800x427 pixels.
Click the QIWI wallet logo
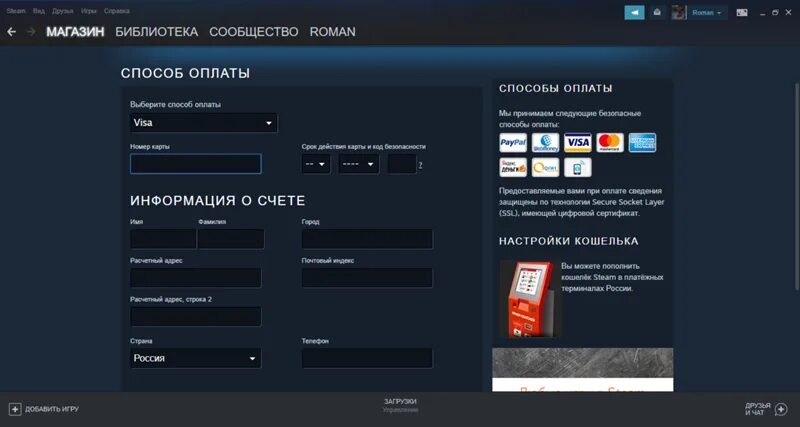pos(545,167)
